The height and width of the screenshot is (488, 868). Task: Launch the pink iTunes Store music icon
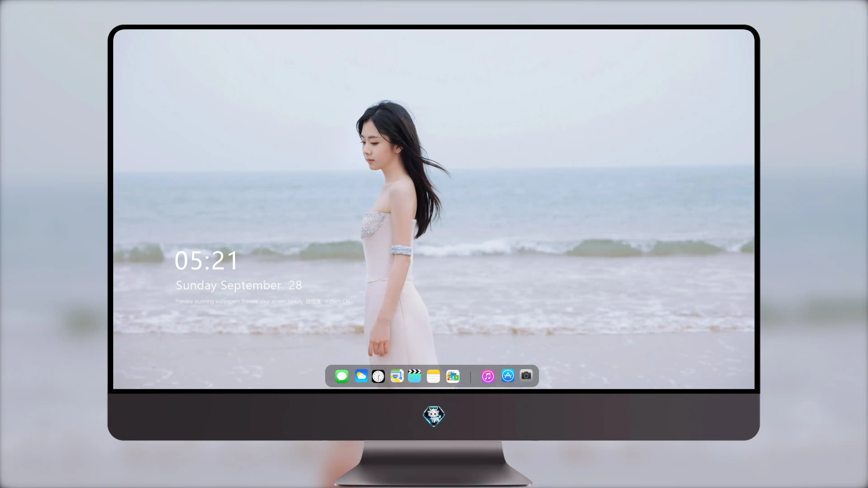pos(488,376)
